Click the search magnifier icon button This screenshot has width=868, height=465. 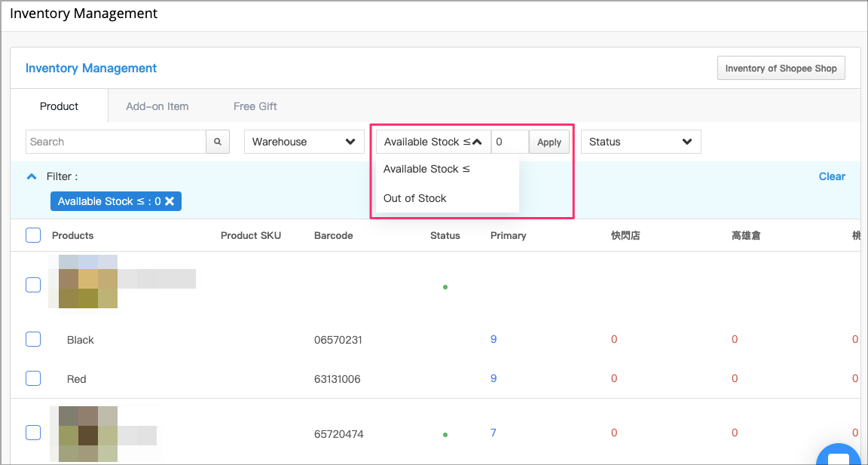point(218,142)
